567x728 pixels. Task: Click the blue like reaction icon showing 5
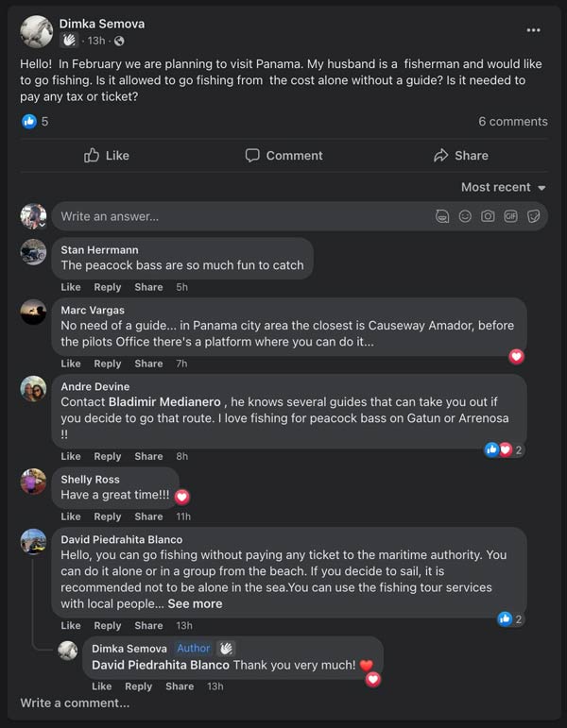[29, 121]
